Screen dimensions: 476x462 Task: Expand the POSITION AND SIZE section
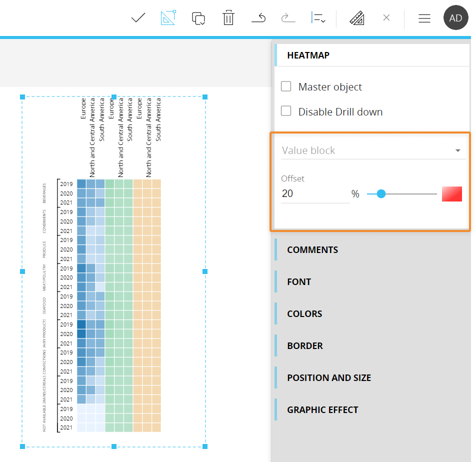click(328, 378)
